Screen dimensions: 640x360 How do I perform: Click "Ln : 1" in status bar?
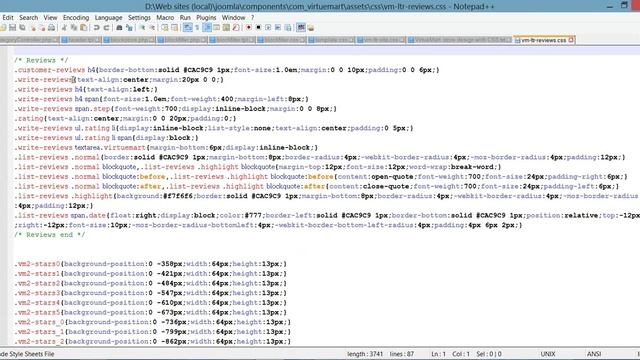pyautogui.click(x=438, y=354)
